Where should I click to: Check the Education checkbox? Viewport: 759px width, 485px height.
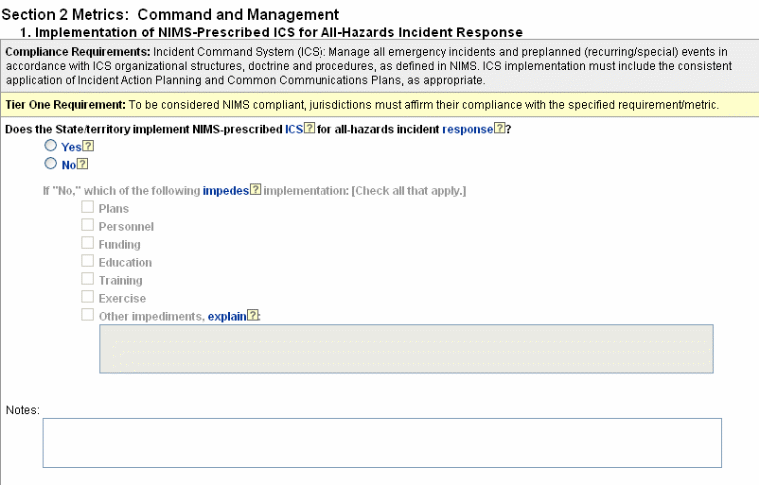tap(88, 262)
